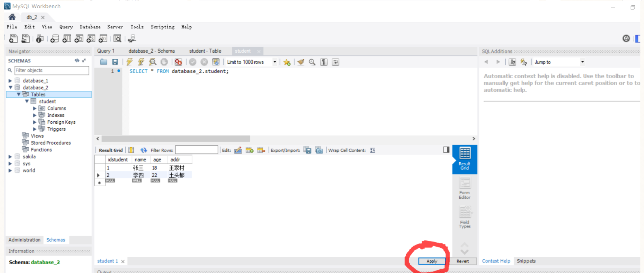Switch to Administration tab
This screenshot has height=273, width=644.
[24, 240]
